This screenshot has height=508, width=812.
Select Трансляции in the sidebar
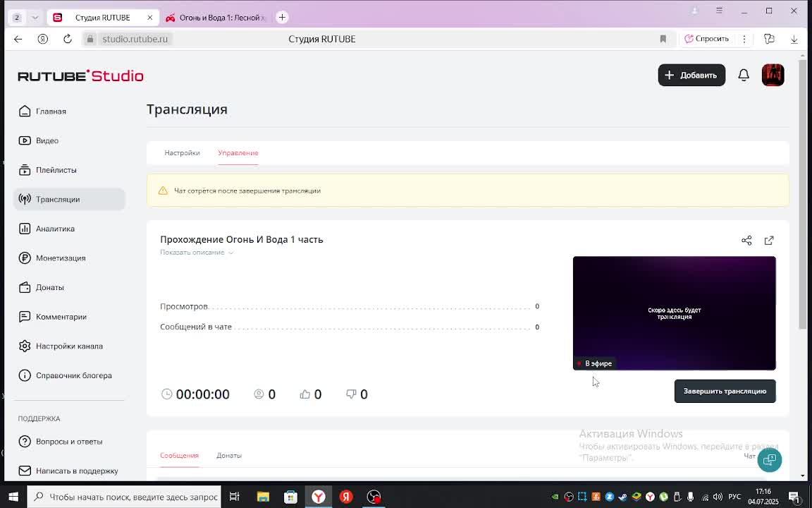(x=69, y=199)
